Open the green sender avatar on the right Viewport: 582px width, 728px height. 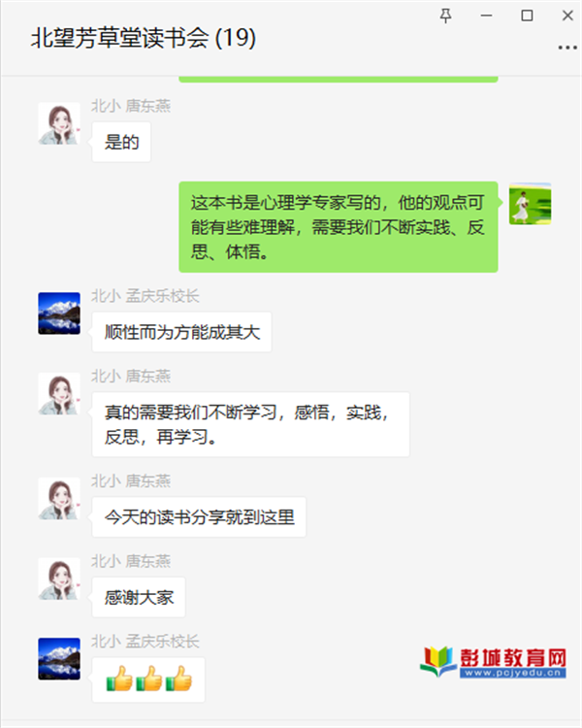[x=530, y=204]
